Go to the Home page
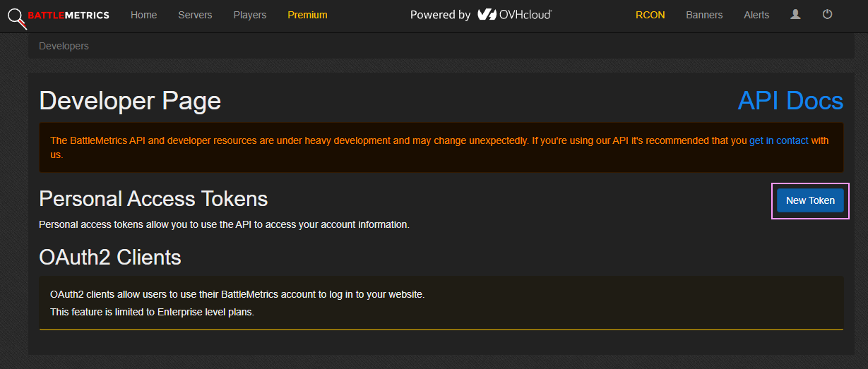 pos(144,15)
